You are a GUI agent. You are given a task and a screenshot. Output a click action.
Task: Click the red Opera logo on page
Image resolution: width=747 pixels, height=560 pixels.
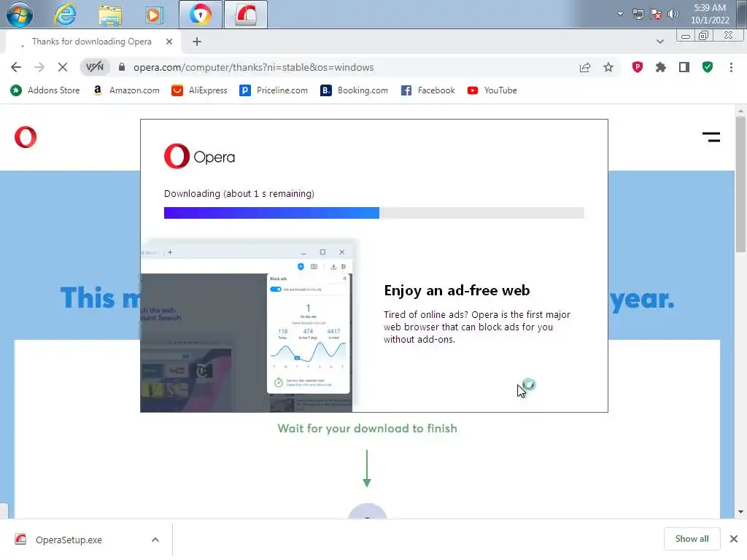26,137
